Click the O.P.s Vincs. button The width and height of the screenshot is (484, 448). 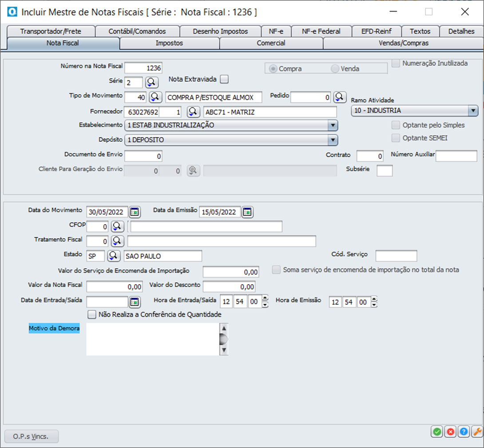(31, 436)
